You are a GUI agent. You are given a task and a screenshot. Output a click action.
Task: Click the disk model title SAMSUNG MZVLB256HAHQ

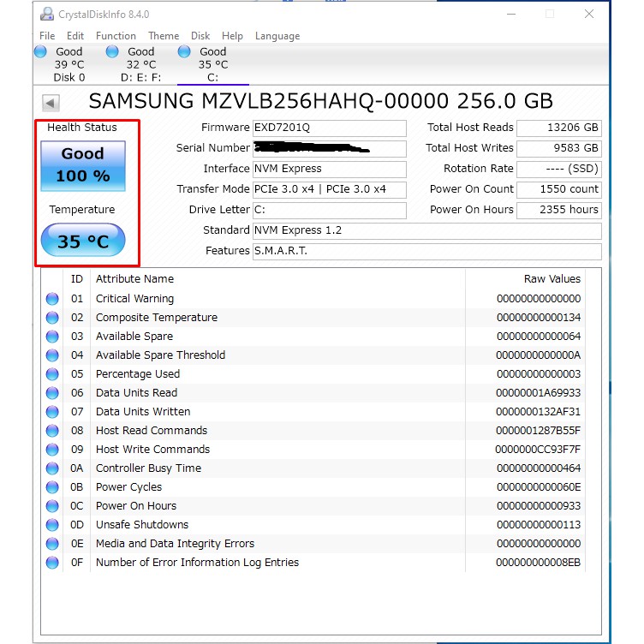(x=321, y=101)
